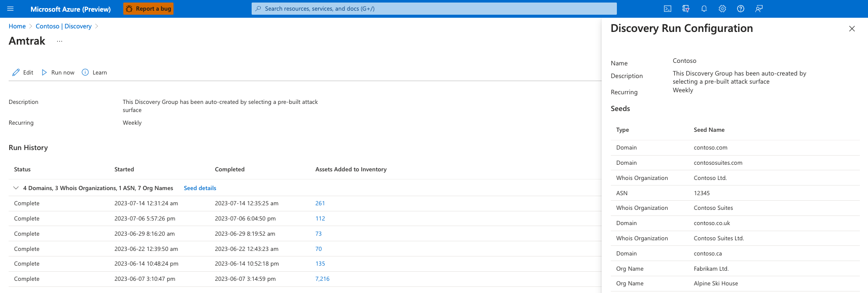The height and width of the screenshot is (293, 868).
Task: Click the contoso.com seed row
Action: (x=735, y=148)
